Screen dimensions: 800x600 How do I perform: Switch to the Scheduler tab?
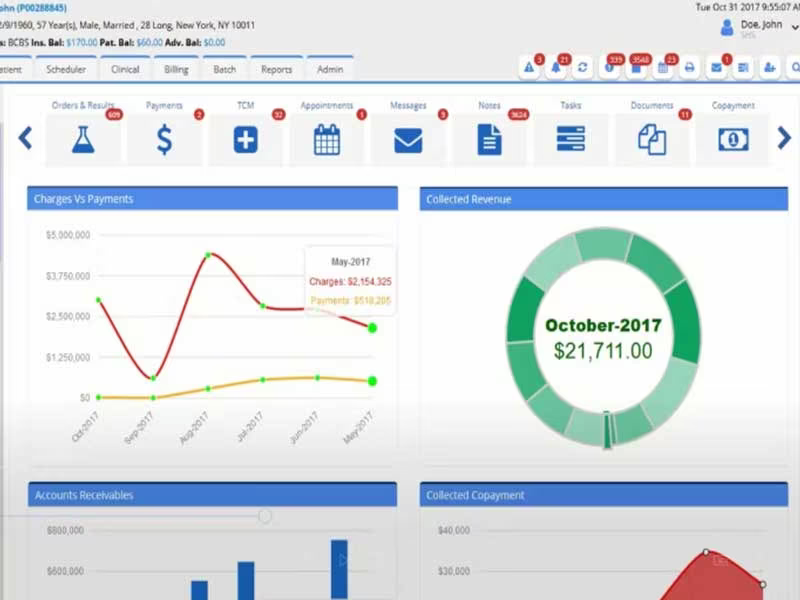[x=66, y=69]
